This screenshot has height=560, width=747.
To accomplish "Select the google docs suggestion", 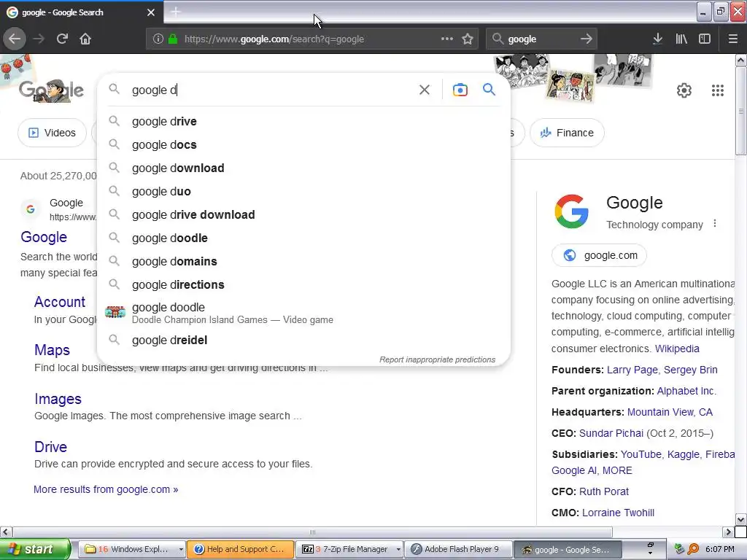I will (x=303, y=145).
